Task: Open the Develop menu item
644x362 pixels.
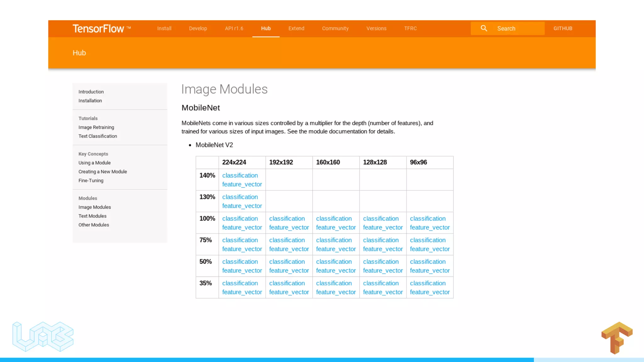Action: click(198, 29)
